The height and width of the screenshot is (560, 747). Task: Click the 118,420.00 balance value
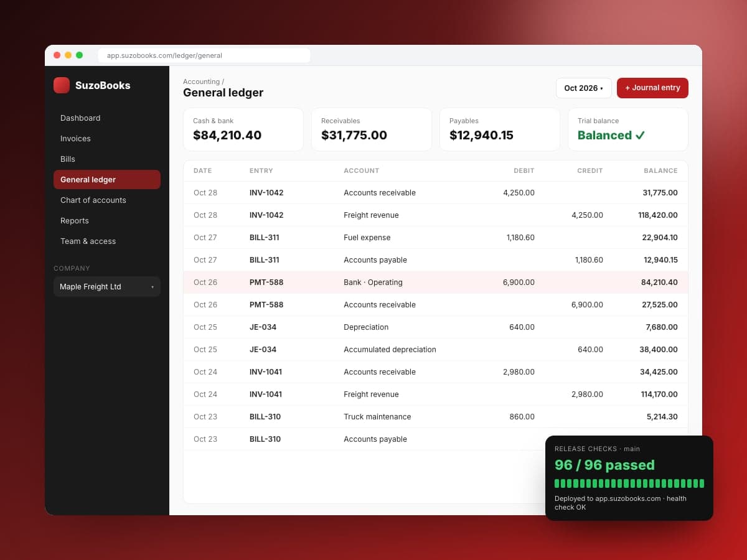(658, 215)
